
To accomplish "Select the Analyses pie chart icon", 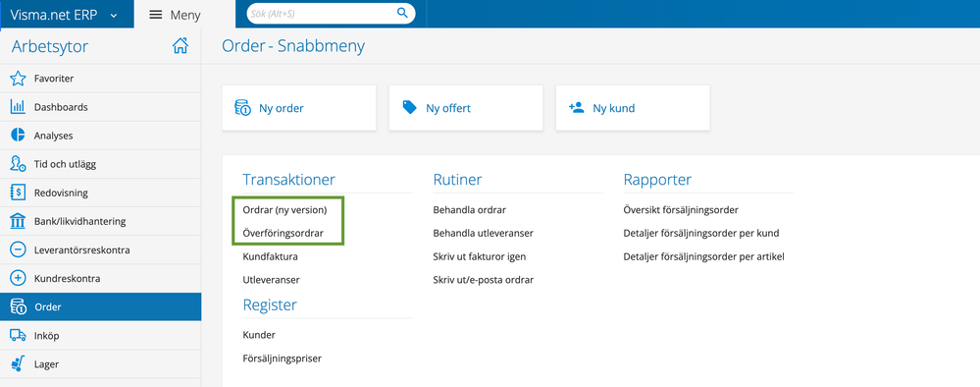I will 18,136.
